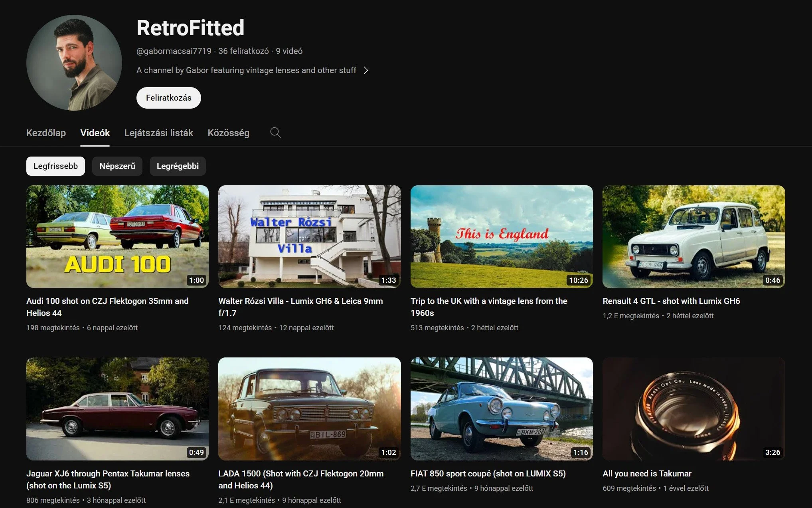
Task: Select the Legfrissebb sort filter chip
Action: [x=55, y=166]
